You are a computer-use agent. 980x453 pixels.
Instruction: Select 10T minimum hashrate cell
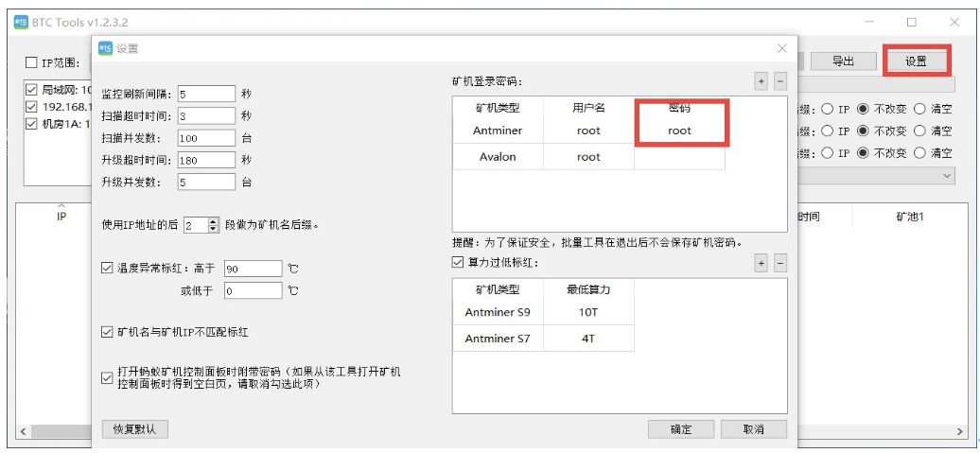[x=588, y=312]
